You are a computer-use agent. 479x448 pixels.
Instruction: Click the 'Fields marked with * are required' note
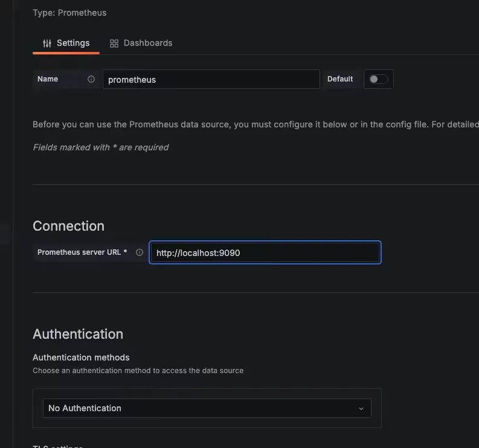pyautogui.click(x=100, y=147)
